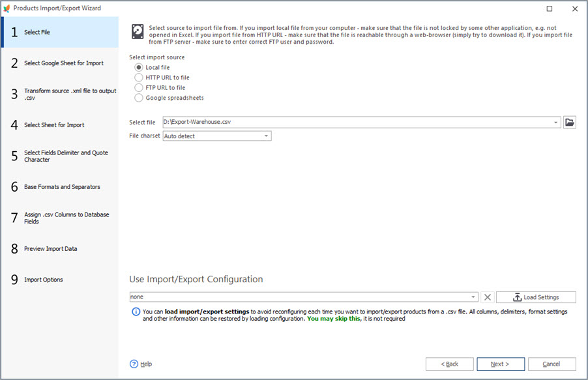Open the File charset Auto detect dropdown
Viewport: 588px width, 380px height.
[266, 136]
